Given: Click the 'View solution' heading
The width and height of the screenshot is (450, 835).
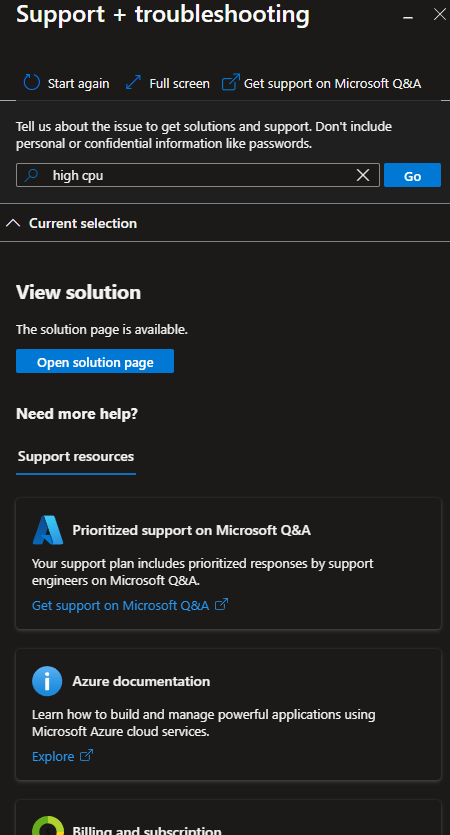Looking at the screenshot, I should (78, 292).
